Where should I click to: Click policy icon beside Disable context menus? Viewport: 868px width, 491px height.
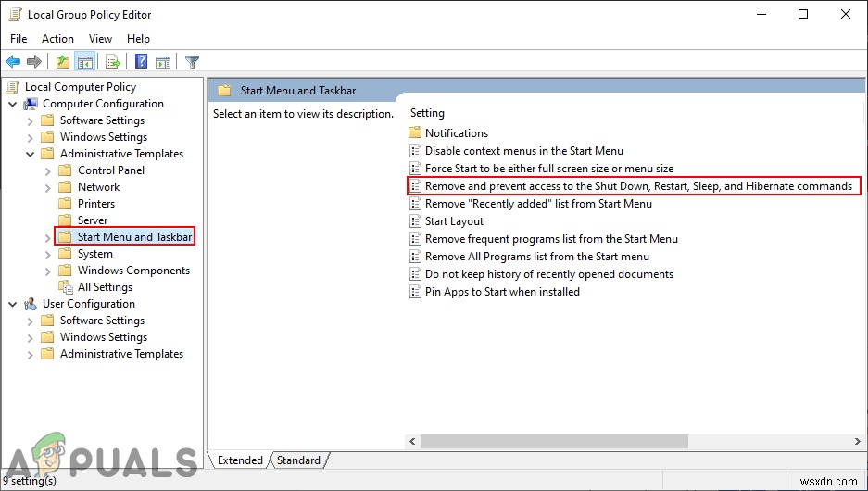415,151
